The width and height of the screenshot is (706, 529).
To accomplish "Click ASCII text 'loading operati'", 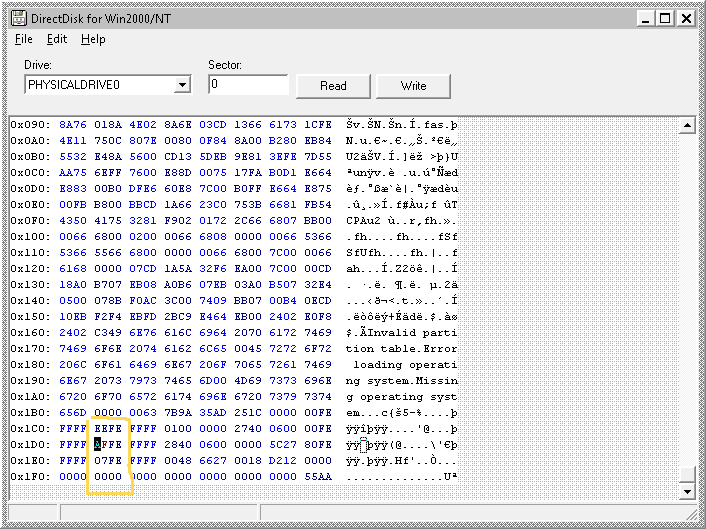I will (405, 365).
